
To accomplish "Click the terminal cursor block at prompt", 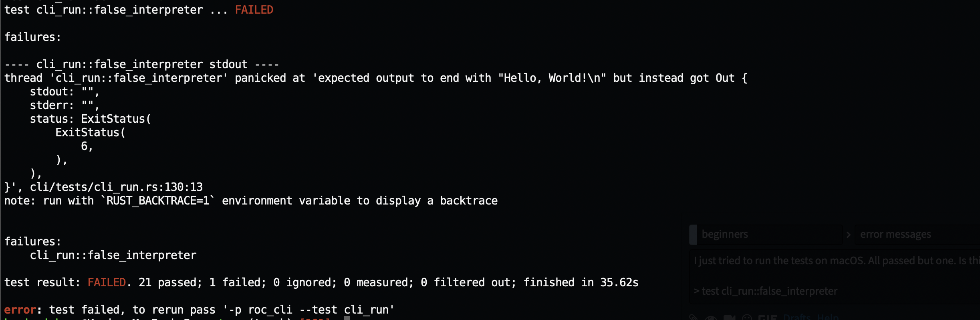I will [347, 318].
